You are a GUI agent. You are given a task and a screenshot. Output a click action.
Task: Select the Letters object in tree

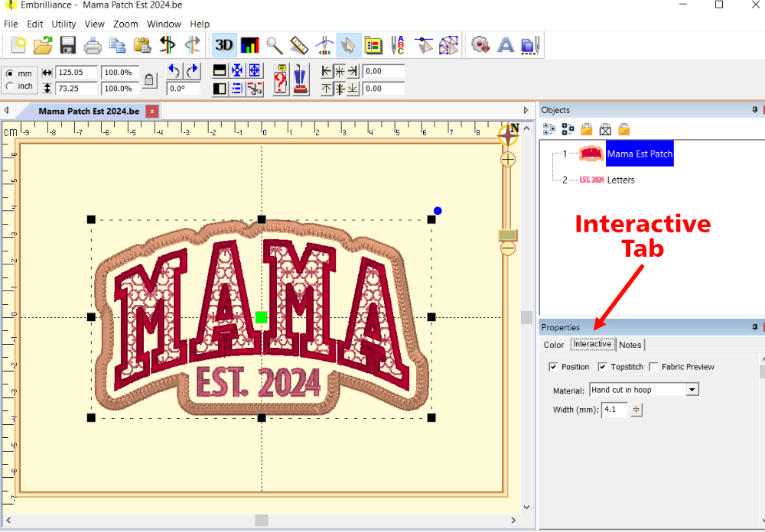(x=620, y=180)
